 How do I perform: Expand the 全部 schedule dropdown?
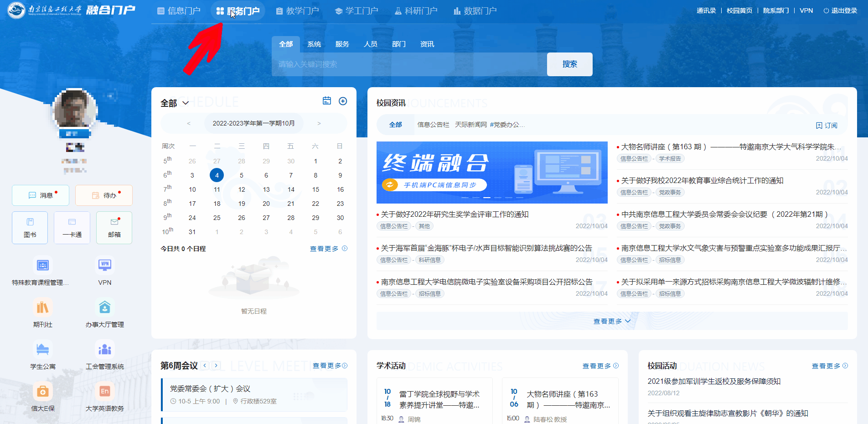(x=175, y=103)
